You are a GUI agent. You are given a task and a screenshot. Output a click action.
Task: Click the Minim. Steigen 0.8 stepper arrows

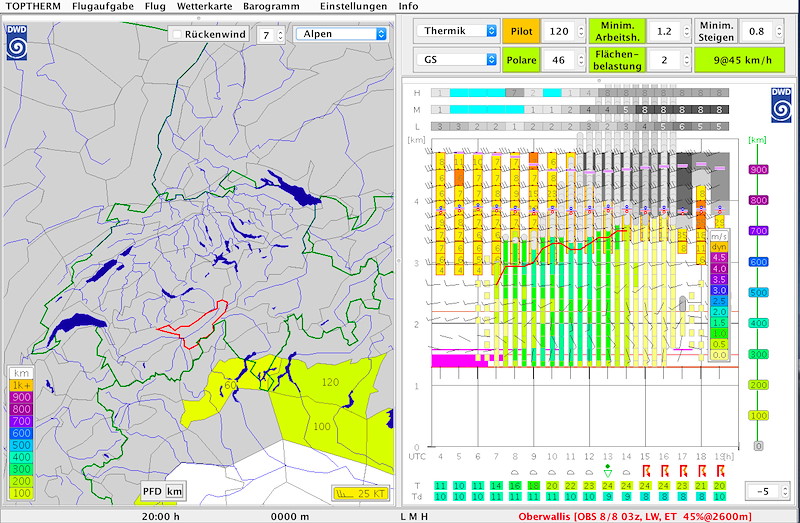coord(779,31)
